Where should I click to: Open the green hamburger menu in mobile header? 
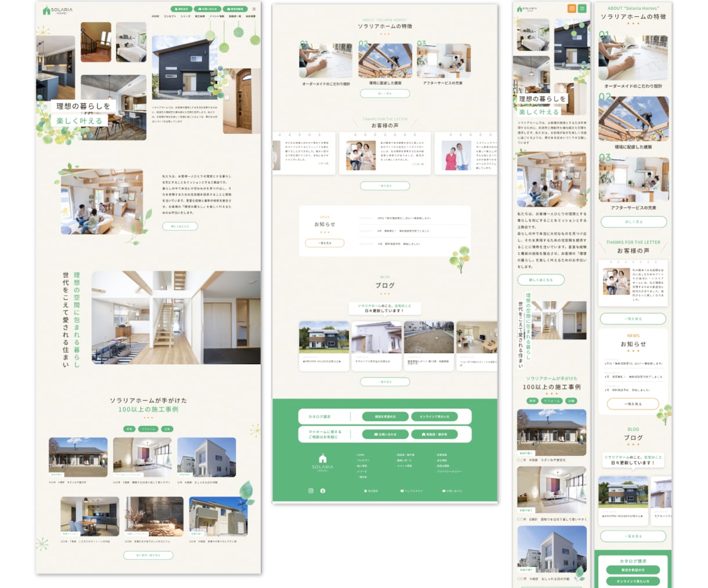[582, 9]
